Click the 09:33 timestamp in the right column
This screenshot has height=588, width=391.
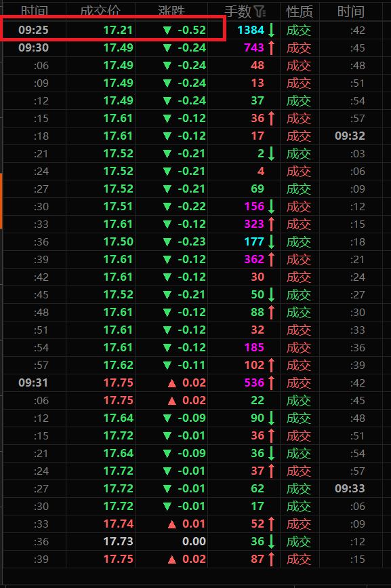tap(350, 488)
